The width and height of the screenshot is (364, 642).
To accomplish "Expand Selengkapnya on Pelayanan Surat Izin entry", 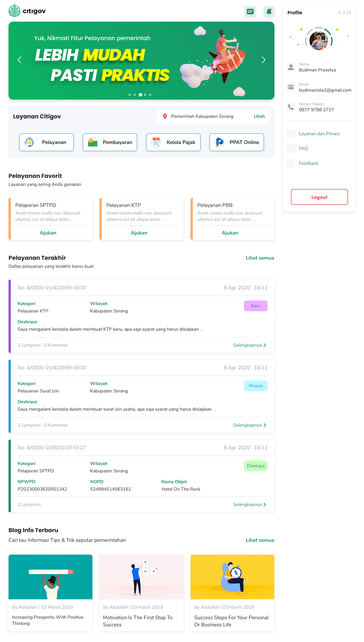I will [249, 425].
